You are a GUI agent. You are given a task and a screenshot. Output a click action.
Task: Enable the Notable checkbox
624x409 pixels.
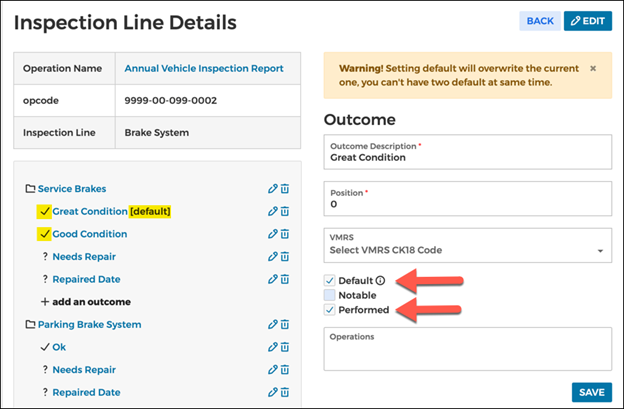pyautogui.click(x=330, y=295)
